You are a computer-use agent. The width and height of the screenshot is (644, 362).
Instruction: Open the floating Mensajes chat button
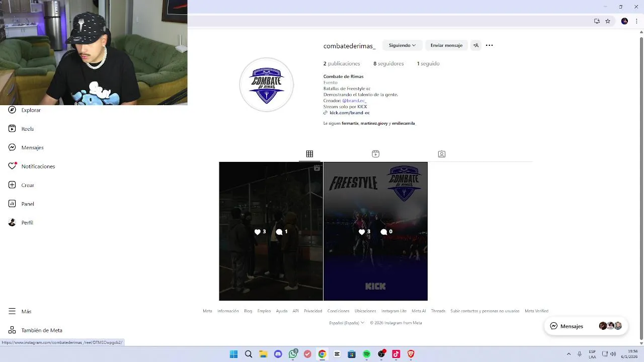point(586,326)
